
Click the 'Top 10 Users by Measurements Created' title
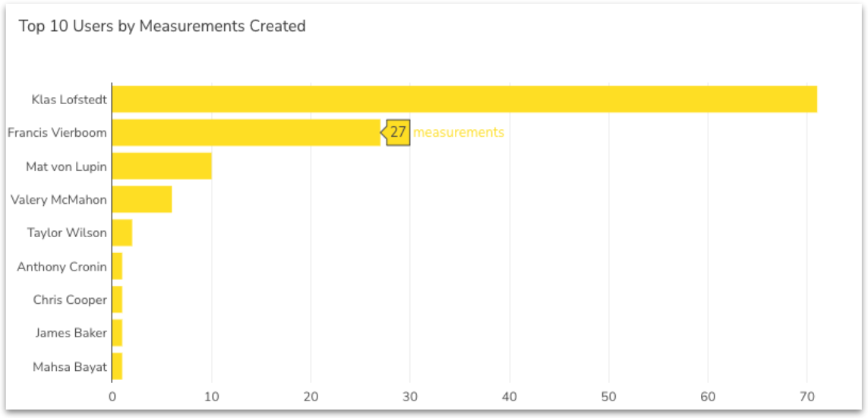click(163, 27)
